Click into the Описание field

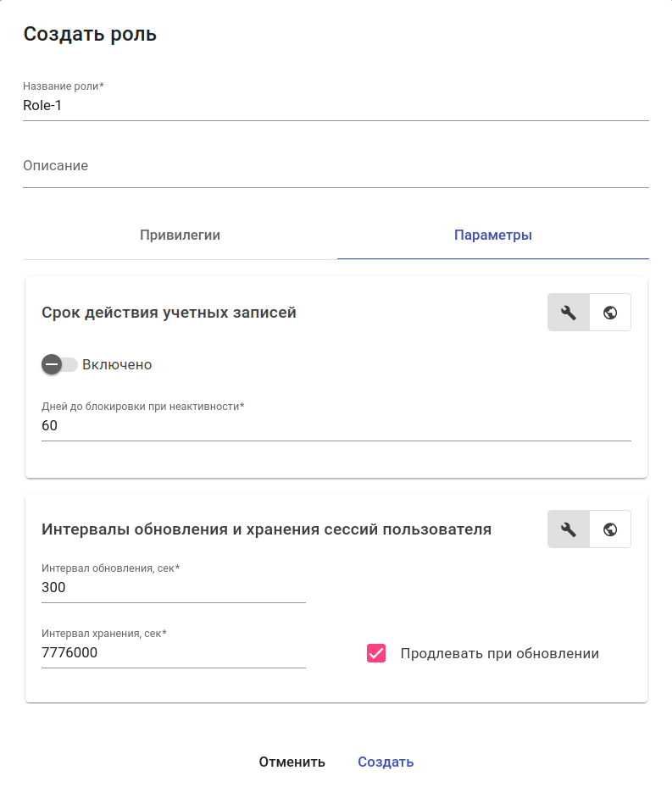pyautogui.click(x=336, y=167)
